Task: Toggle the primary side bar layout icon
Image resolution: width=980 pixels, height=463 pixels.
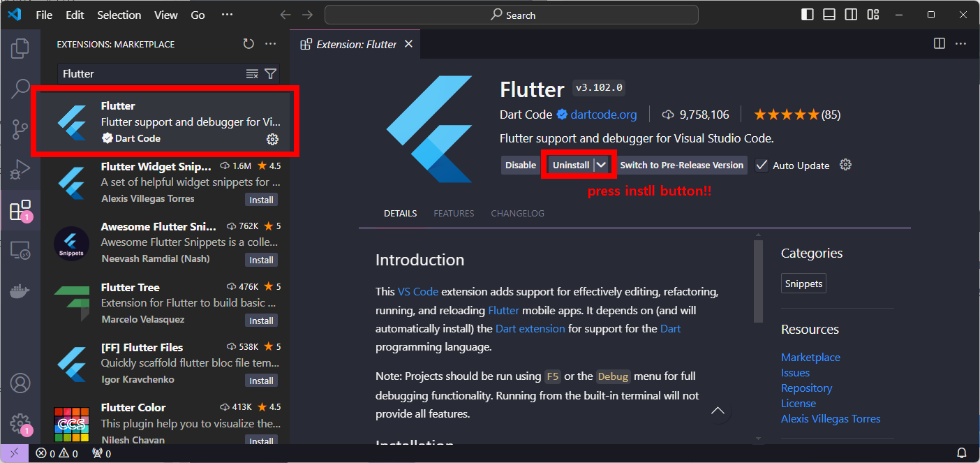Action: point(808,15)
